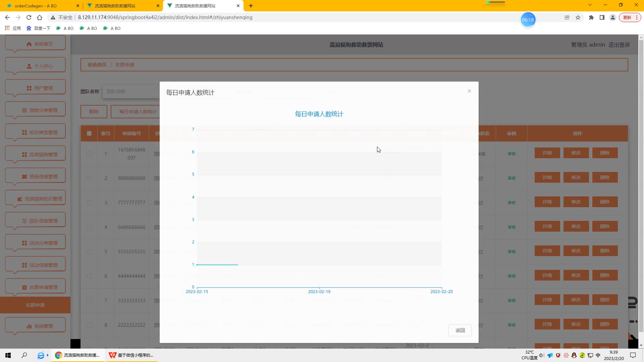Screen dimensions: 644x362
Task: Click the share page icon in address bar
Action: (x=567, y=17)
